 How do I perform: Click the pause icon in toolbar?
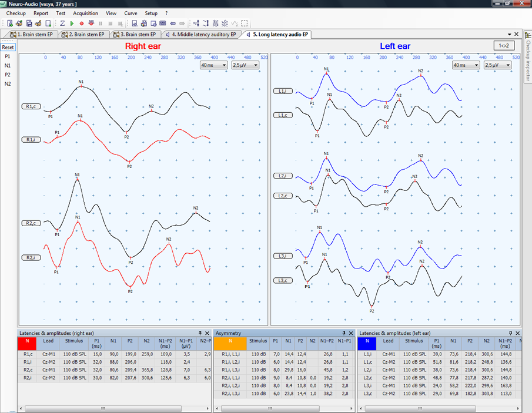pos(101,23)
